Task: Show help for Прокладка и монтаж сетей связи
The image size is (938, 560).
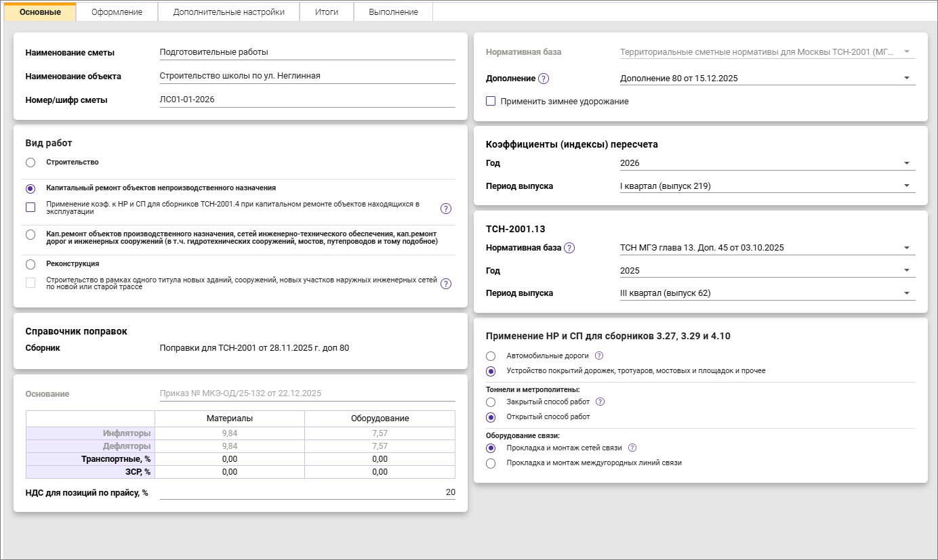Action: [x=632, y=448]
